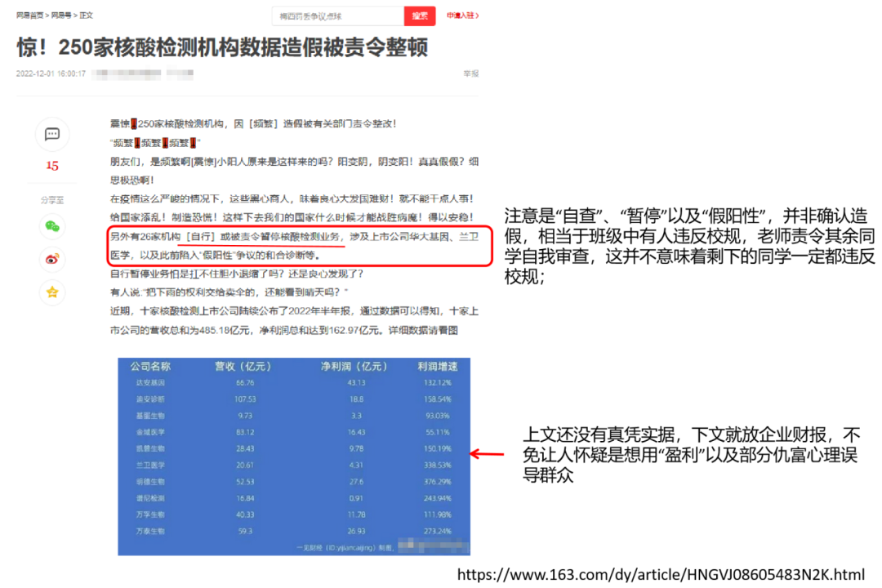Click the red 搜索 search button

click(x=420, y=16)
